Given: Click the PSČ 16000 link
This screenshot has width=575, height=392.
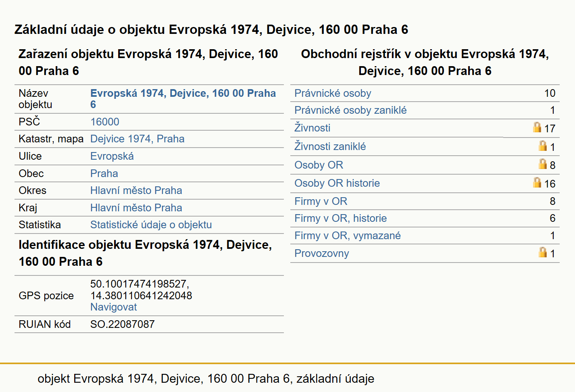Looking at the screenshot, I should (x=104, y=122).
